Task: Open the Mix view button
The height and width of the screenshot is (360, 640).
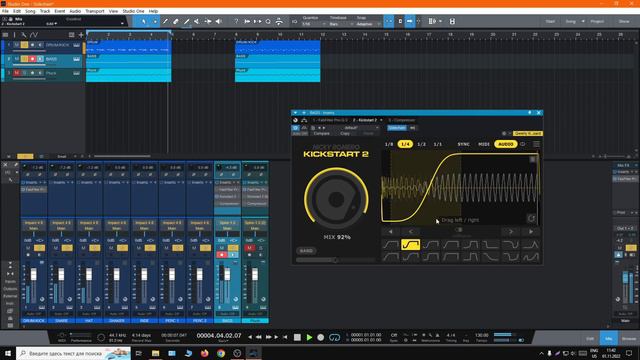Action: pos(609,338)
